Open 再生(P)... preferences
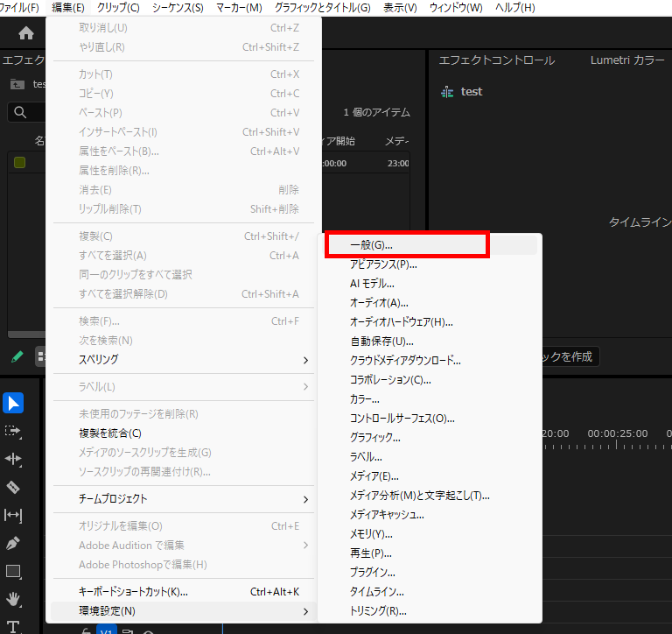The width and height of the screenshot is (672, 634). click(x=430, y=553)
